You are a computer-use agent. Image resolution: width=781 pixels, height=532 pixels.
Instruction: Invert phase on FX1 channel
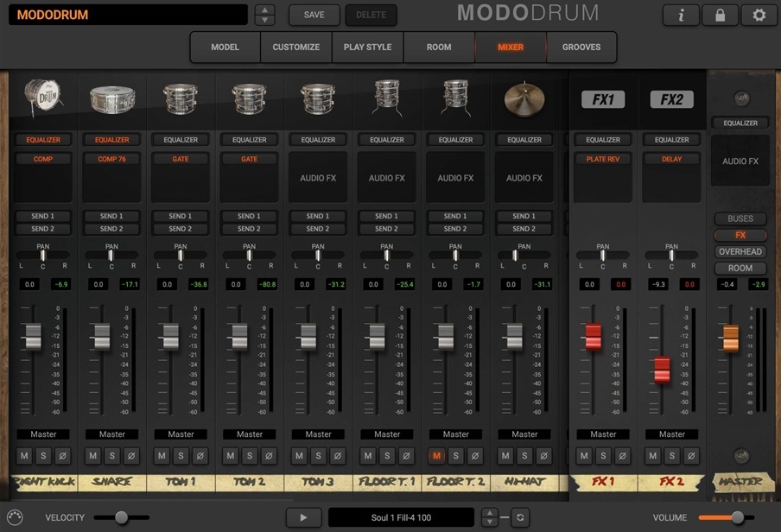(x=623, y=455)
